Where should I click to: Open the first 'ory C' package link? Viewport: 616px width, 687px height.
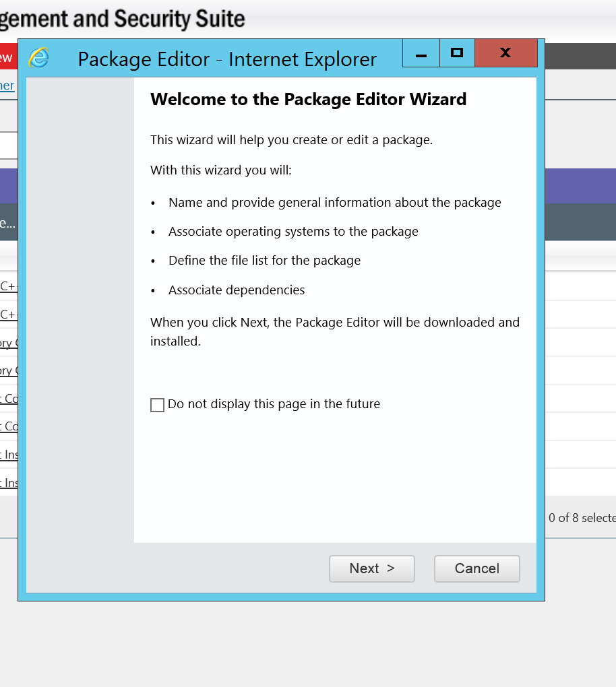9,343
